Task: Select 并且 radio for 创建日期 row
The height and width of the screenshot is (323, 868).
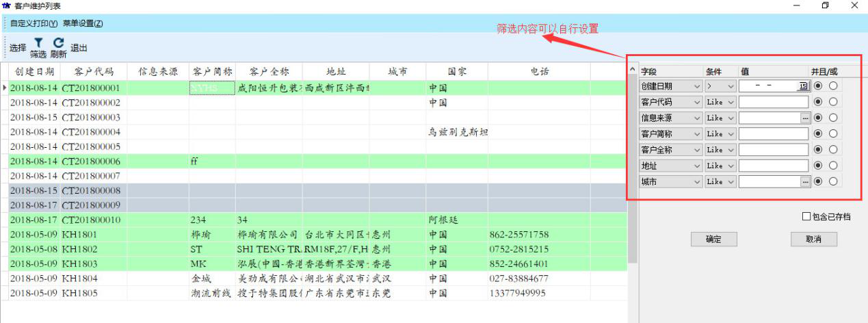Action: pos(818,86)
